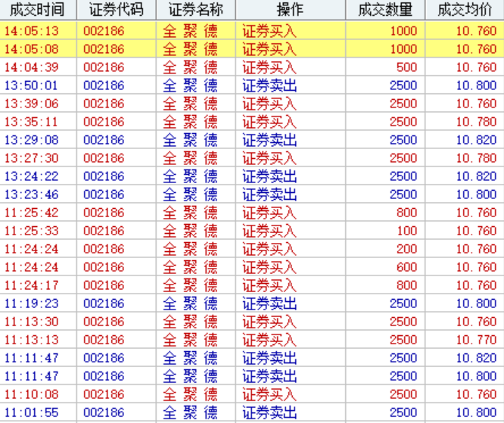Image resolution: width=504 pixels, height=423 pixels.
Task: Click the time 13:39:06
Action: [x=32, y=104]
